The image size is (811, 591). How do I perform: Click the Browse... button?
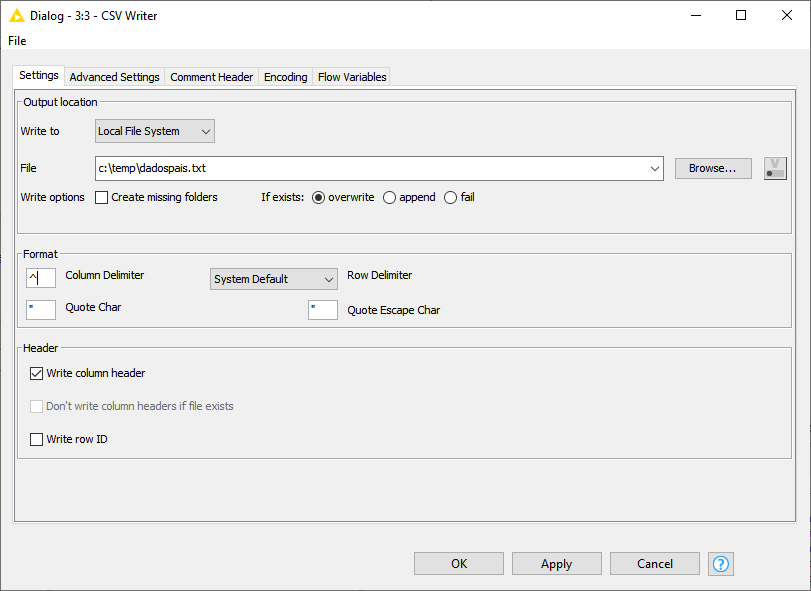pyautogui.click(x=712, y=169)
